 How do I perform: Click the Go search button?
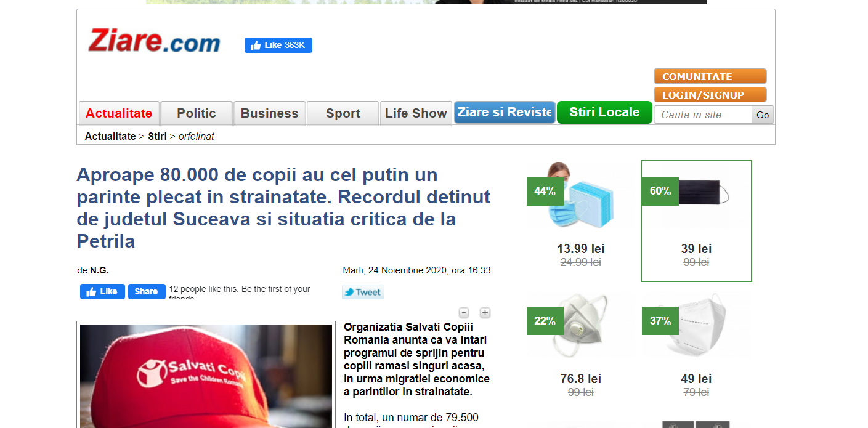tap(763, 115)
